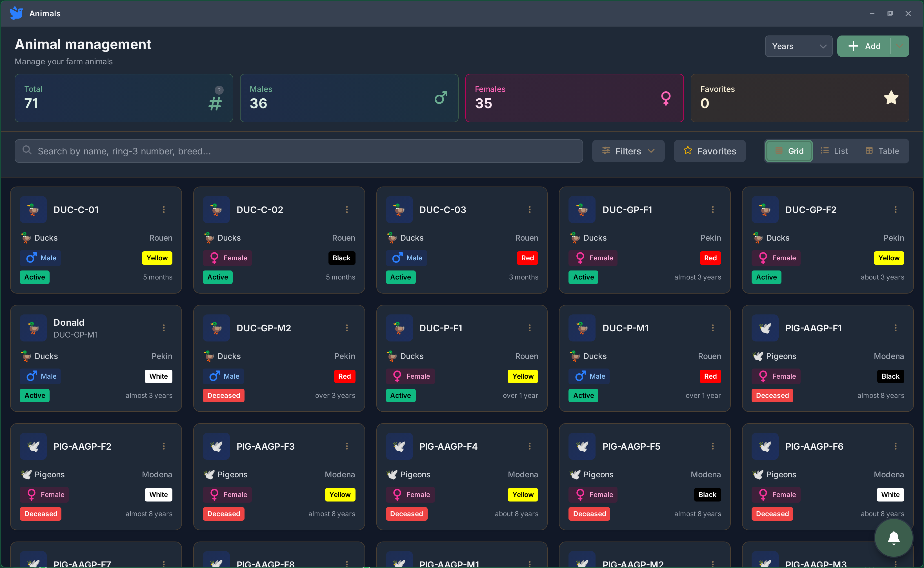
Task: Open the three-dot menu on DUC-C-01 card
Action: click(164, 210)
